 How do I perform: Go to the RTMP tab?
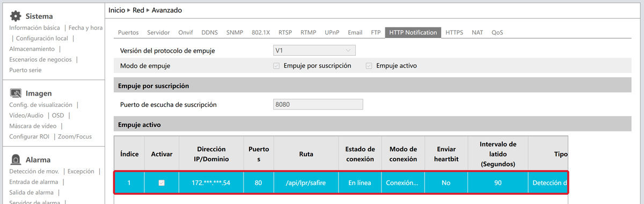tap(308, 33)
